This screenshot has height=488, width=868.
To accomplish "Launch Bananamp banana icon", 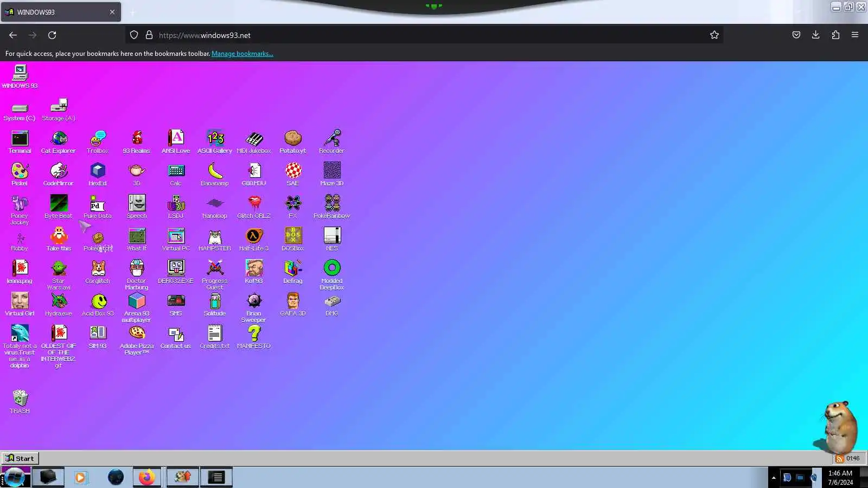I will pyautogui.click(x=215, y=175).
